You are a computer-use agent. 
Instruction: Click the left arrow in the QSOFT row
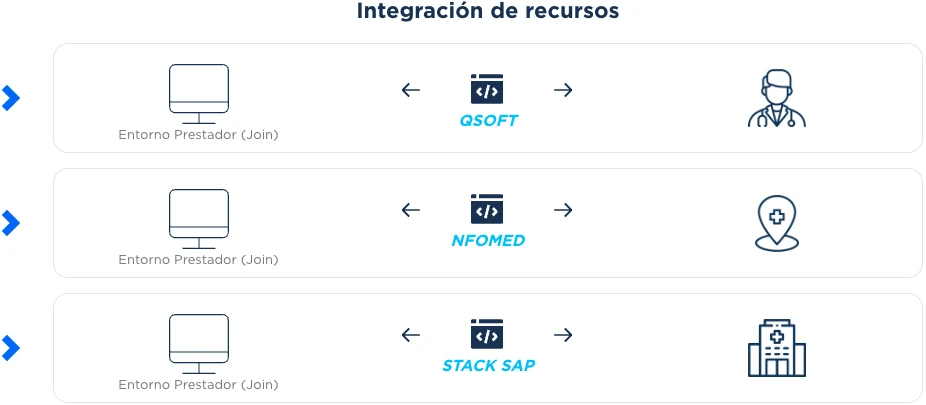point(410,90)
